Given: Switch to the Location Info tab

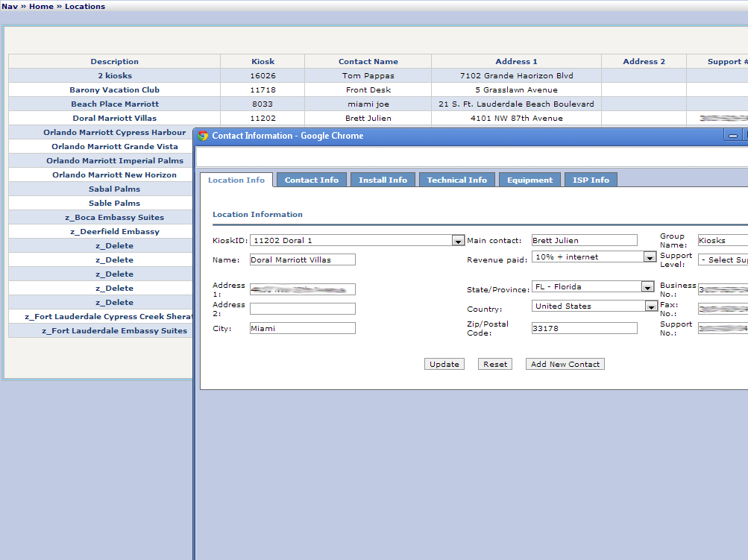Looking at the screenshot, I should pyautogui.click(x=236, y=180).
